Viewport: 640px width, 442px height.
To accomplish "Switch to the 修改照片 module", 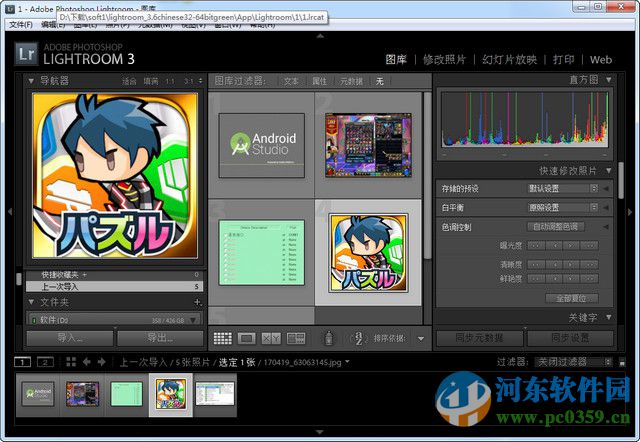I will pos(444,60).
